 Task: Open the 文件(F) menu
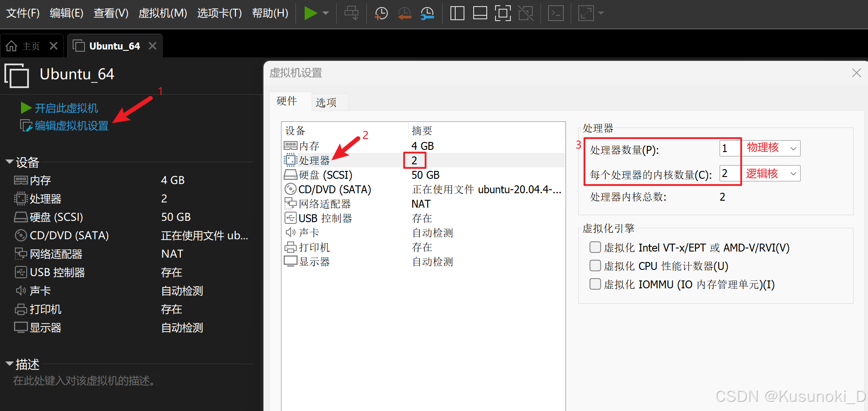click(23, 13)
